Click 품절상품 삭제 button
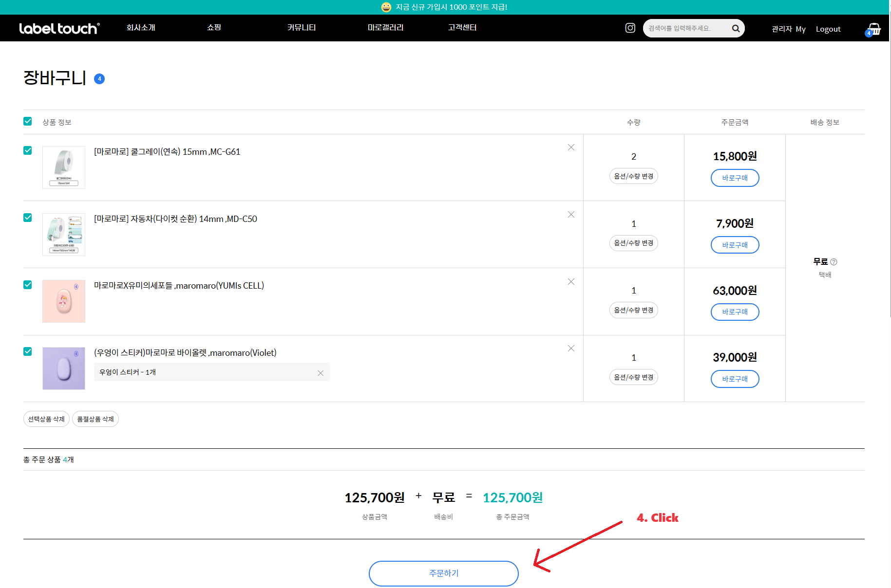The image size is (891, 588). (95, 419)
